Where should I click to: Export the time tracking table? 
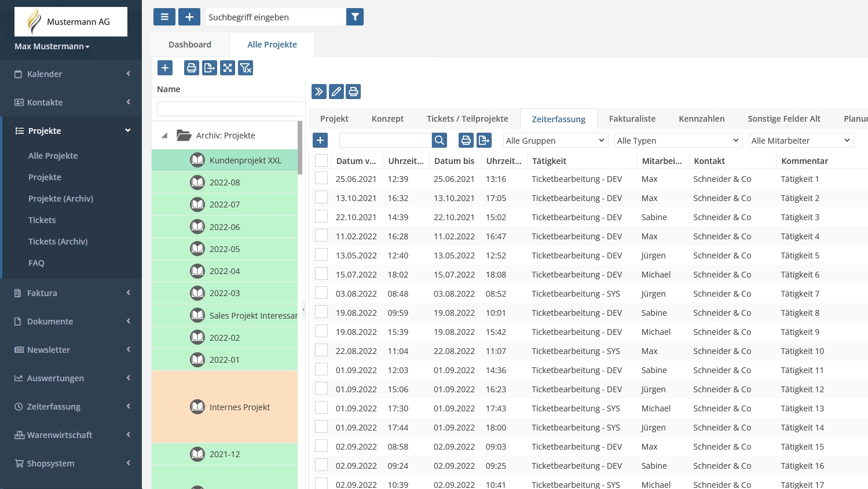tap(484, 140)
